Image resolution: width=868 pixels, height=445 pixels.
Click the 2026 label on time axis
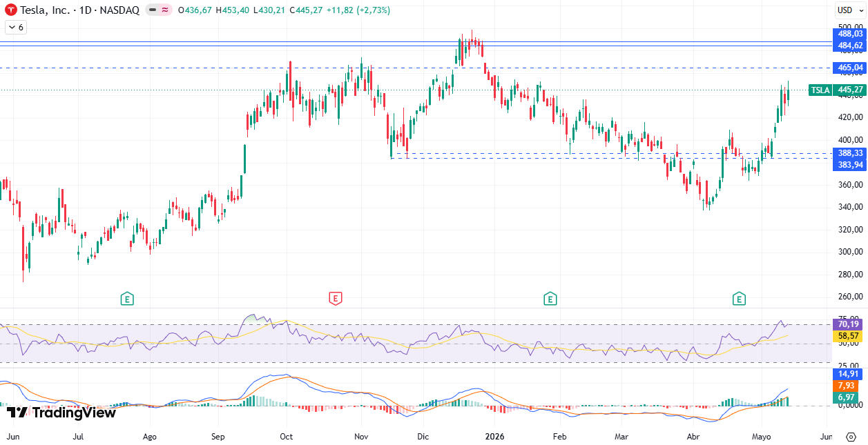point(495,437)
